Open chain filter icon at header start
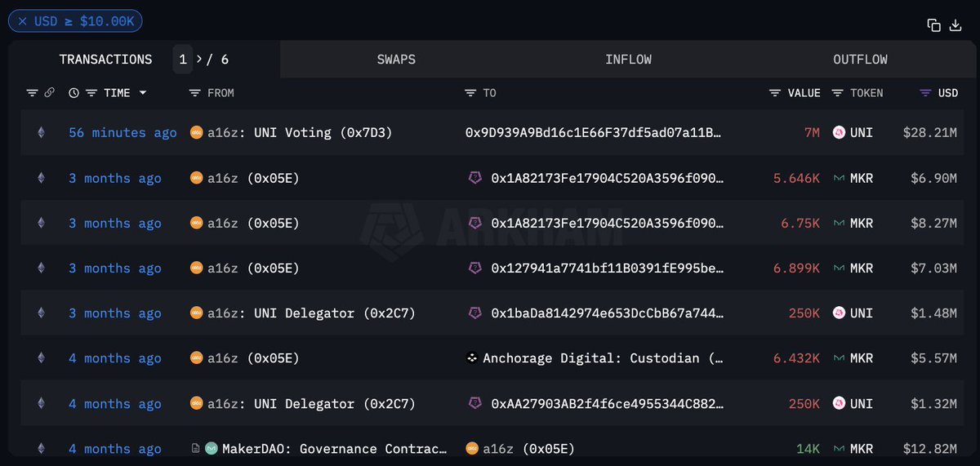This screenshot has height=466, width=980. click(32, 93)
